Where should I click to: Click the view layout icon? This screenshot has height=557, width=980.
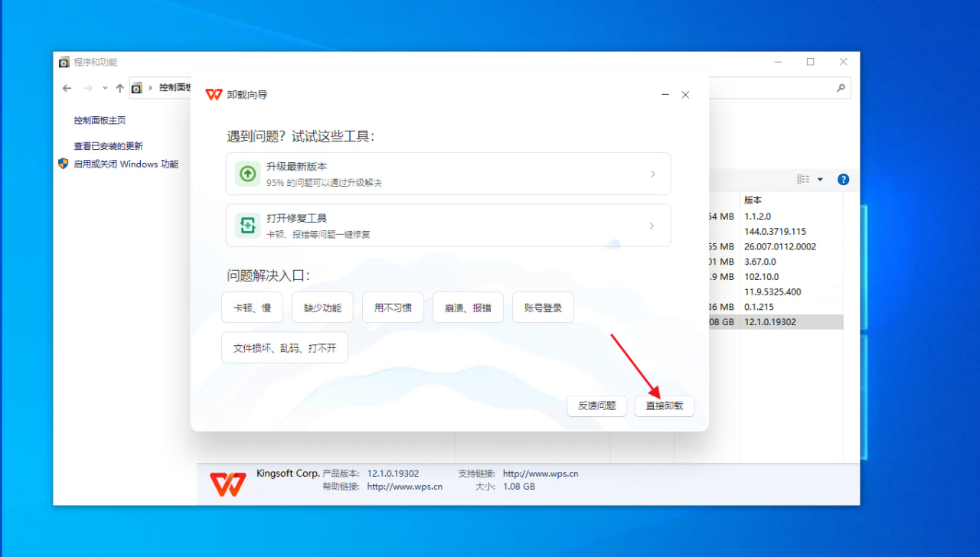click(x=802, y=180)
